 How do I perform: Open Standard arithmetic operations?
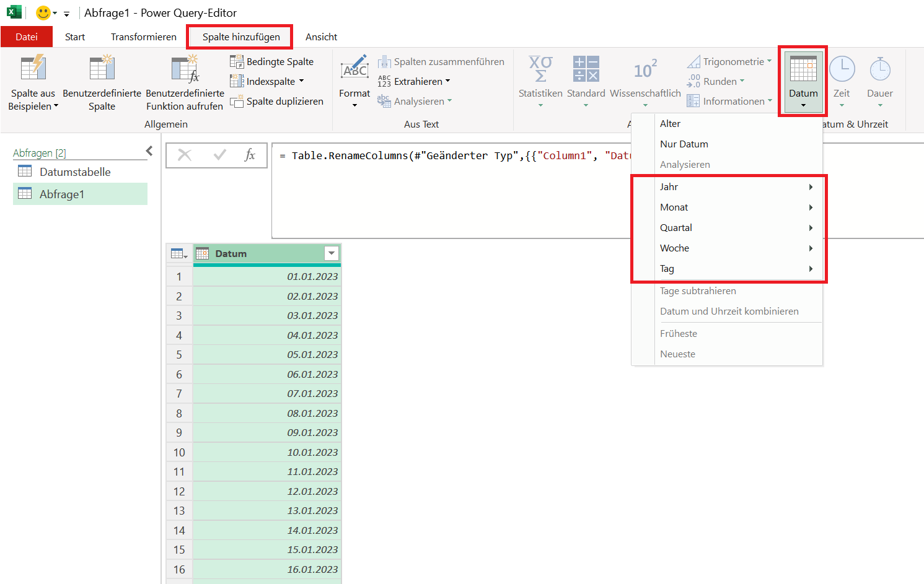[586, 82]
